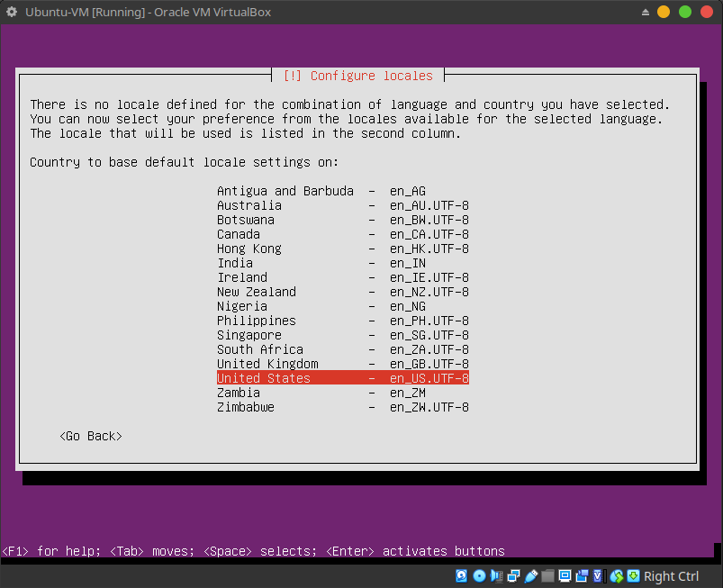Viewport: 723px width, 588px height.
Task: Select Zimbabwe en_ZW.UTF-8 row
Action: coord(343,407)
